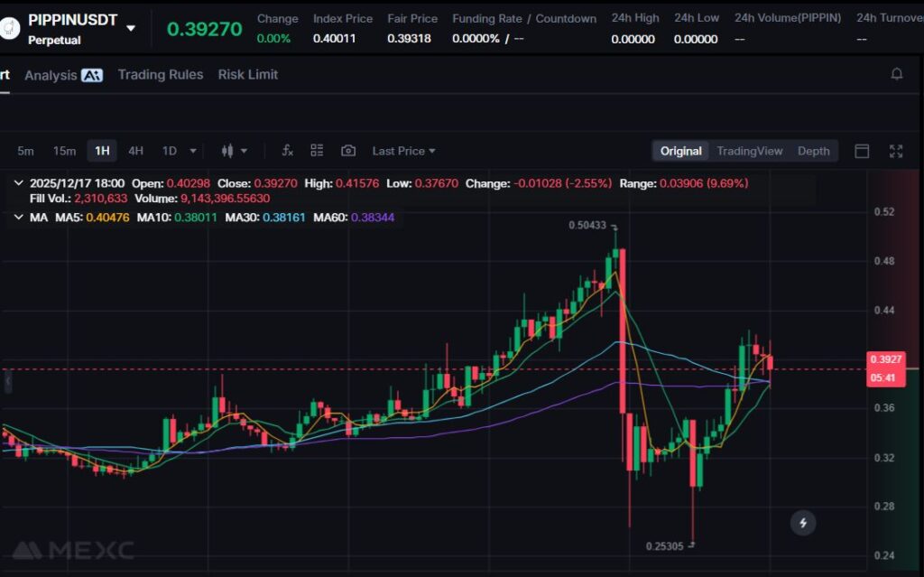Select the 4H timeframe
Viewport: 924px width, 577px height.
[x=135, y=151]
